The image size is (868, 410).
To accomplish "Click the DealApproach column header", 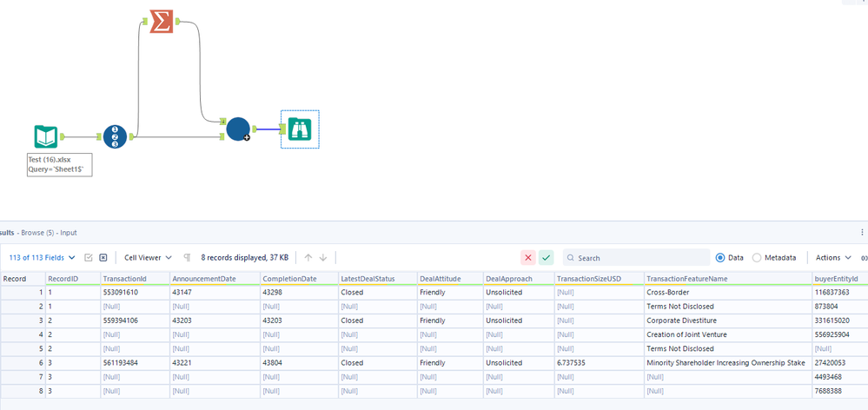I will point(519,278).
